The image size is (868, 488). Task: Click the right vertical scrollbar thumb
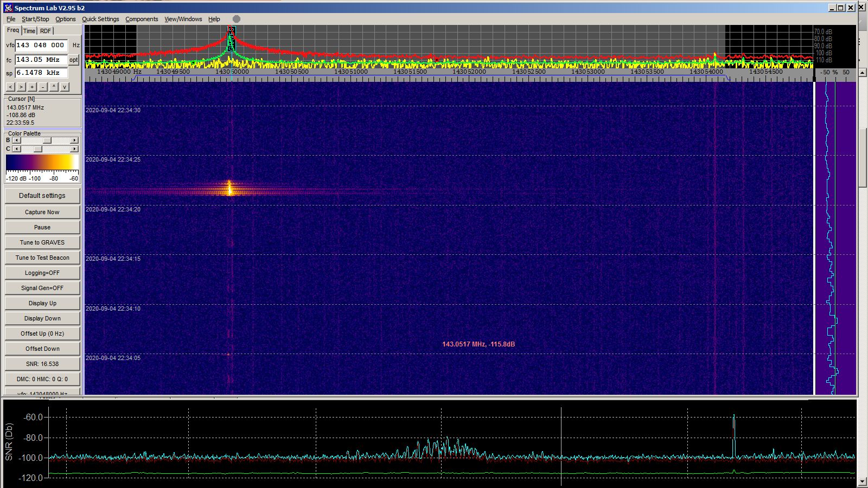coord(862,157)
